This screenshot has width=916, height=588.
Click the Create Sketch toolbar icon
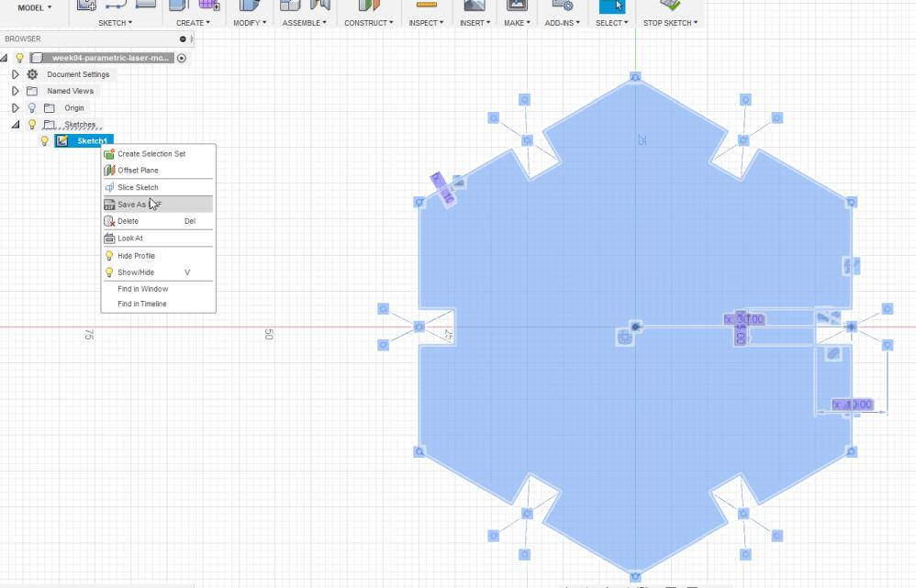[x=86, y=5]
